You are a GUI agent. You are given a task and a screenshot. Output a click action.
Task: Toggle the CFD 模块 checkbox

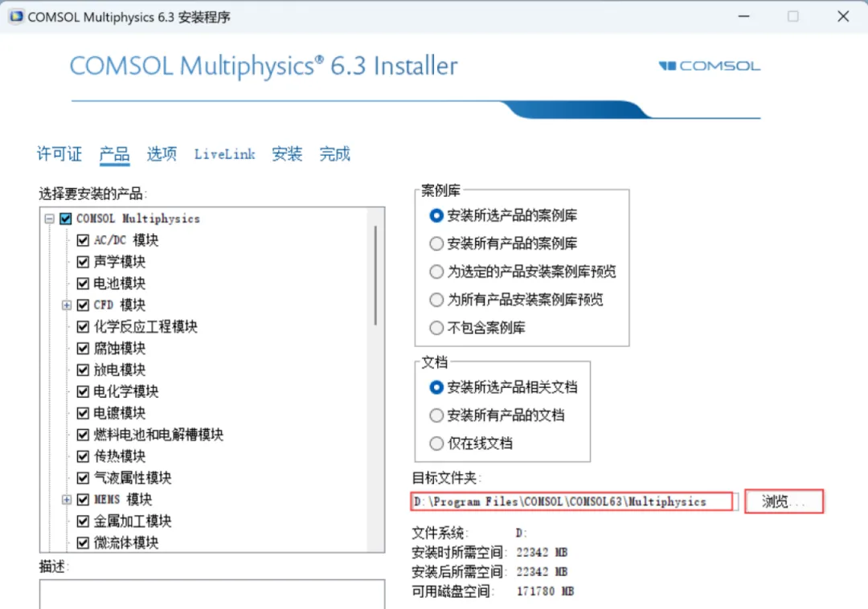(83, 304)
